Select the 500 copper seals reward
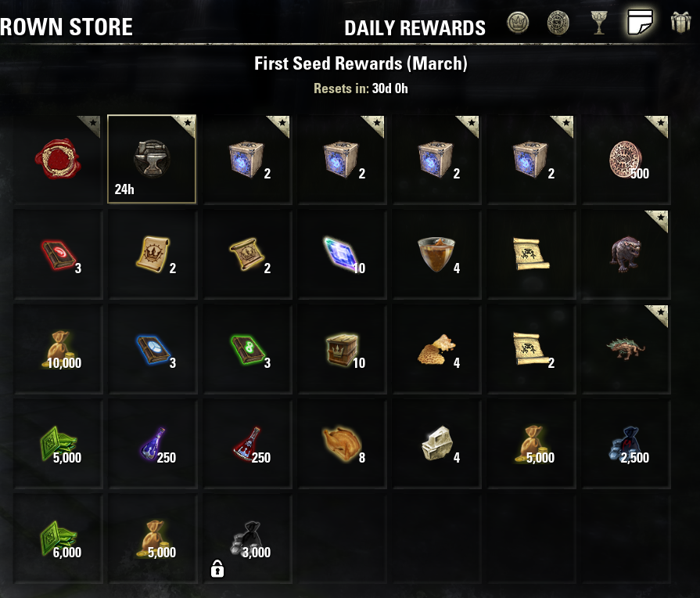The height and width of the screenshot is (598, 700). pyautogui.click(x=626, y=159)
